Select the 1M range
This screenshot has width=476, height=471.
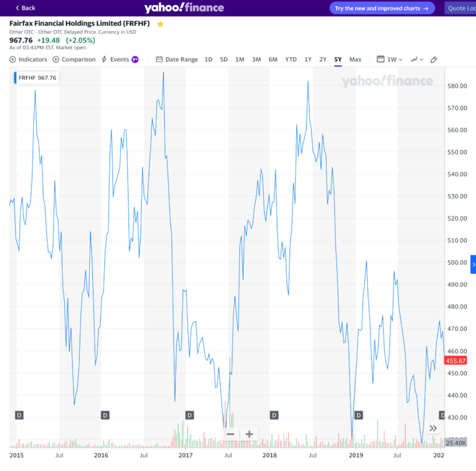[240, 60]
